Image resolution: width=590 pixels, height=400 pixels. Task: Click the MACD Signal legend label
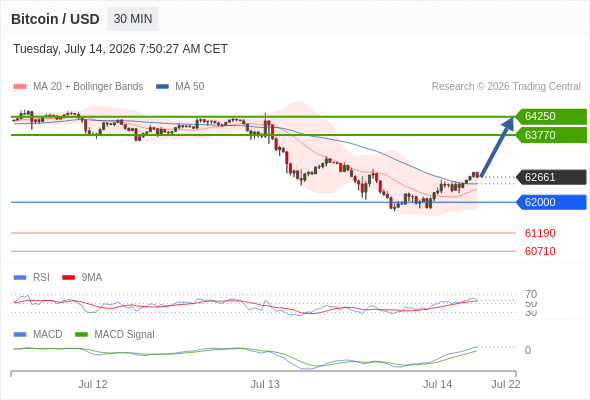(125, 334)
